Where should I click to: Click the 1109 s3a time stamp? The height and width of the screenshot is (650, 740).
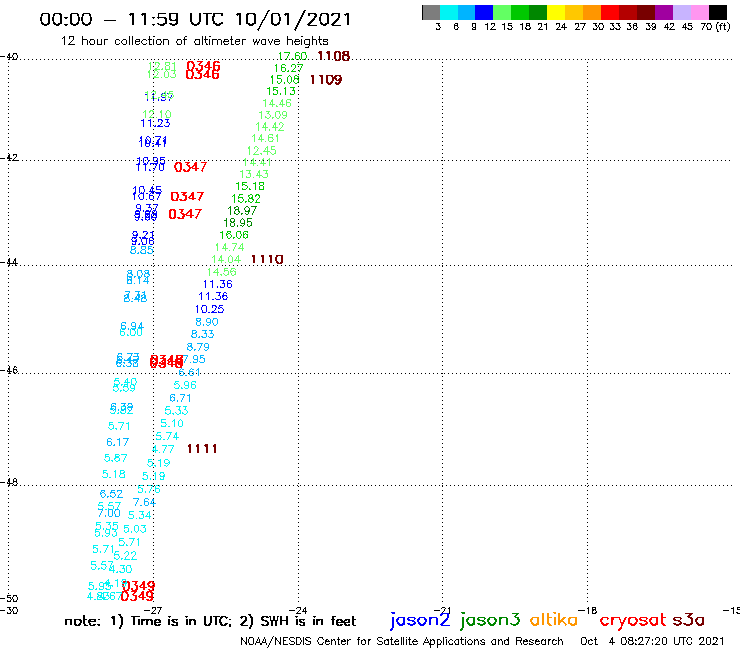click(x=326, y=80)
